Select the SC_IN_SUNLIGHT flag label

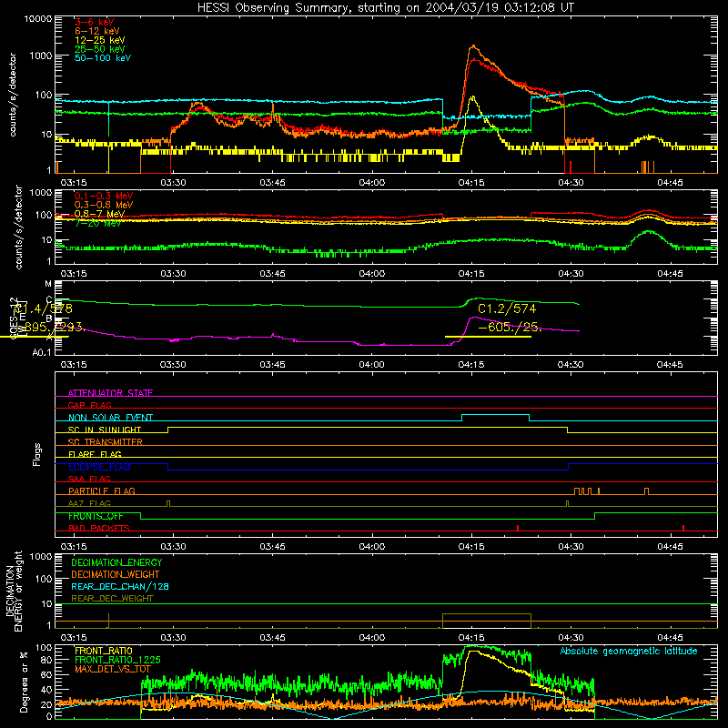105,430
